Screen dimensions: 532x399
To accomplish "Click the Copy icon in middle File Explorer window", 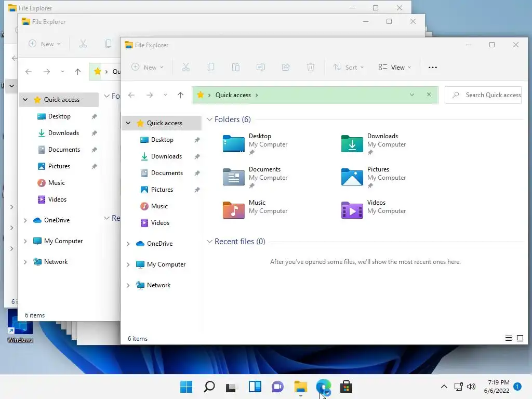I will pyautogui.click(x=108, y=44).
